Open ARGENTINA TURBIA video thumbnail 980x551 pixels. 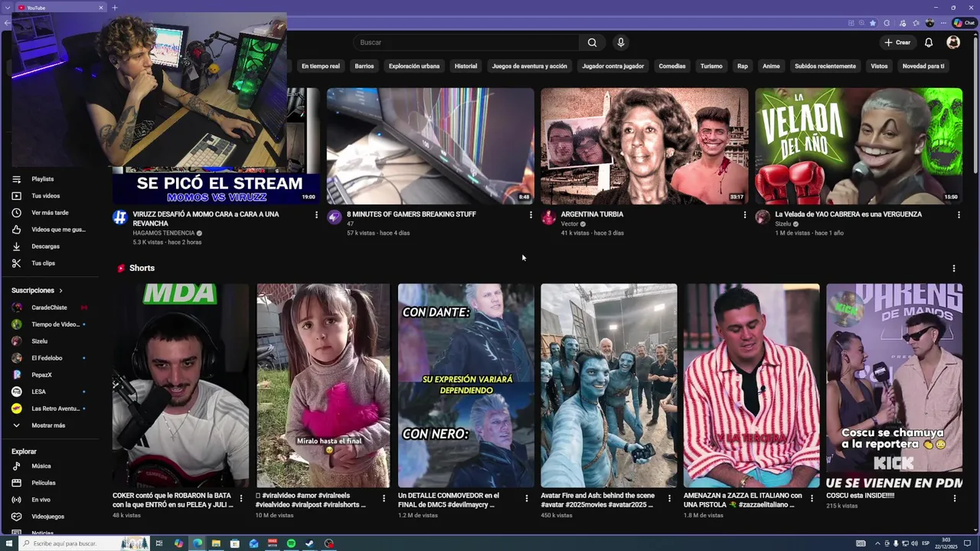coord(645,145)
